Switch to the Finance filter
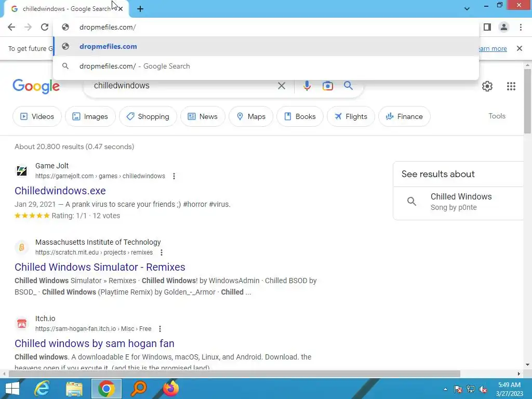The image size is (532, 399). coord(404,116)
